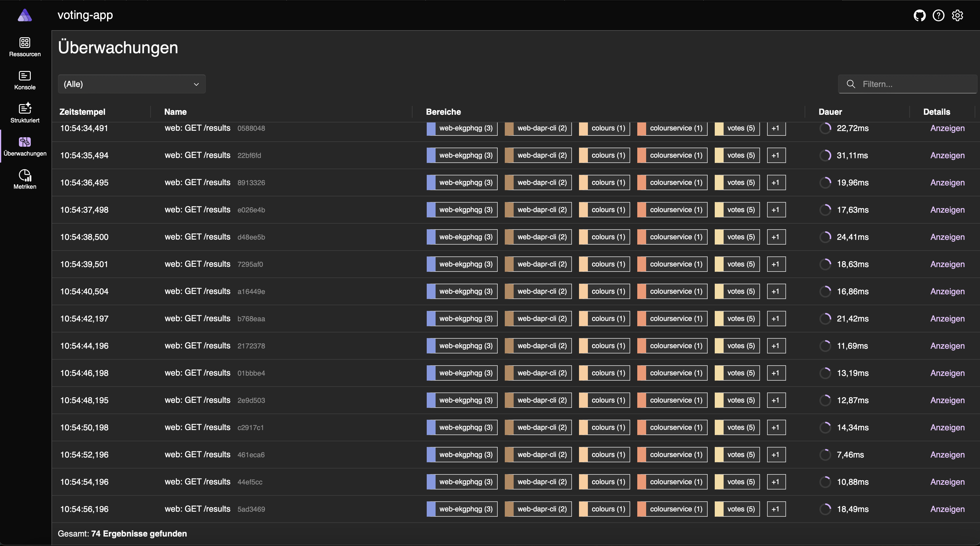Go to Ressourcen in sidebar
The image size is (980, 546).
tap(25, 47)
